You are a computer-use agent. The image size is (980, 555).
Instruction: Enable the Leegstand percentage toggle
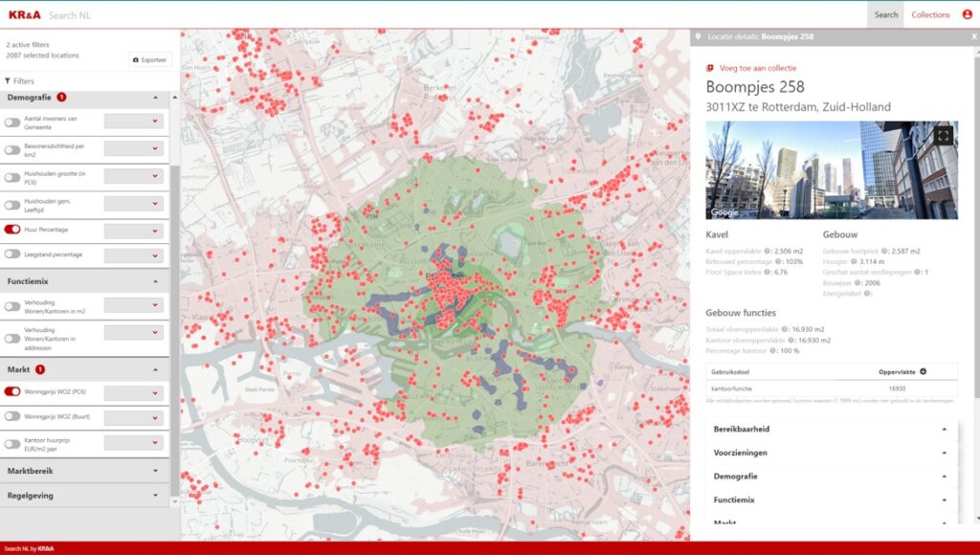click(x=12, y=255)
